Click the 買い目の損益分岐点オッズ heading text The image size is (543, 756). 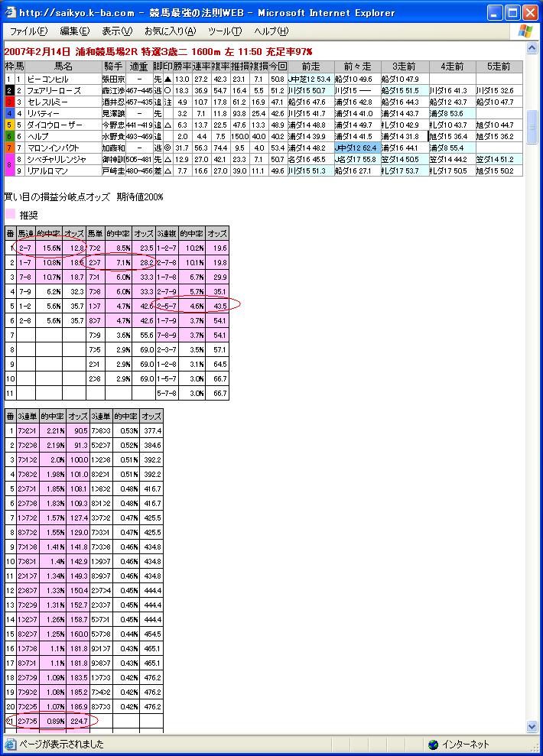coord(58,196)
